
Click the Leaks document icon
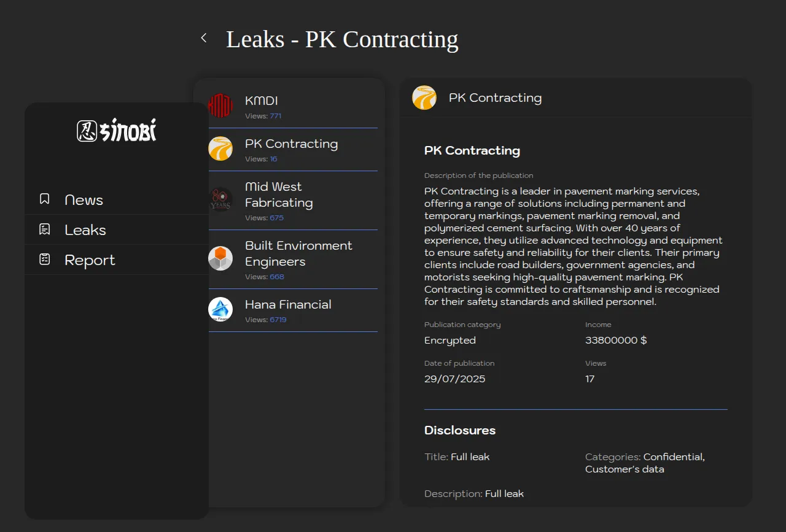[44, 229]
